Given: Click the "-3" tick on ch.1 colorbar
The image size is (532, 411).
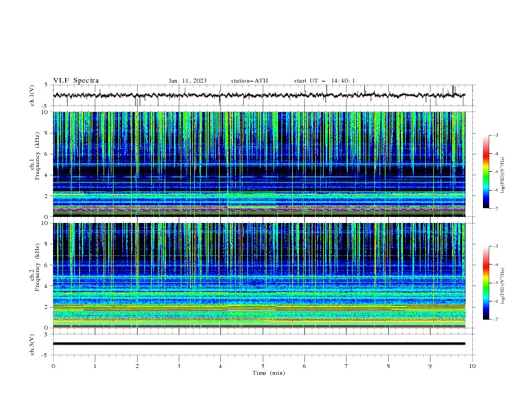Looking at the screenshot, I should pyautogui.click(x=496, y=135).
